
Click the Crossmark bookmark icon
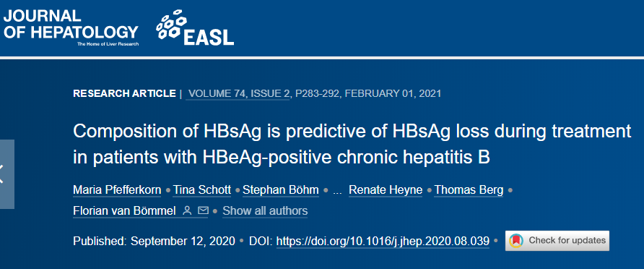[516, 241]
